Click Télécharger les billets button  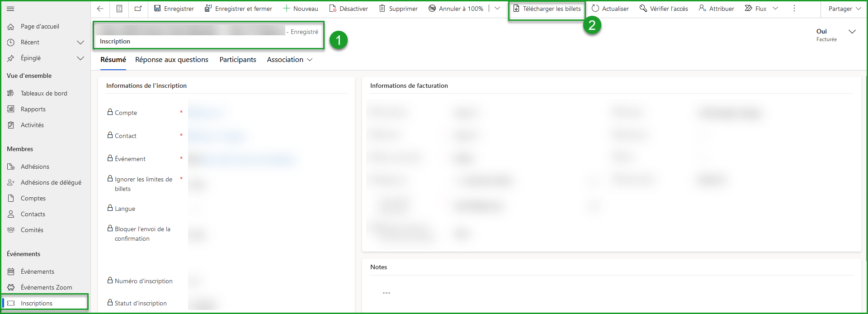tap(547, 9)
